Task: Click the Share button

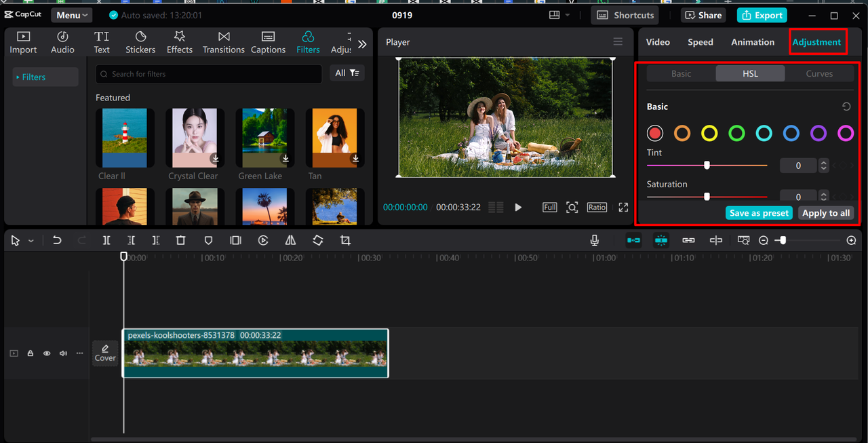Action: (x=703, y=15)
